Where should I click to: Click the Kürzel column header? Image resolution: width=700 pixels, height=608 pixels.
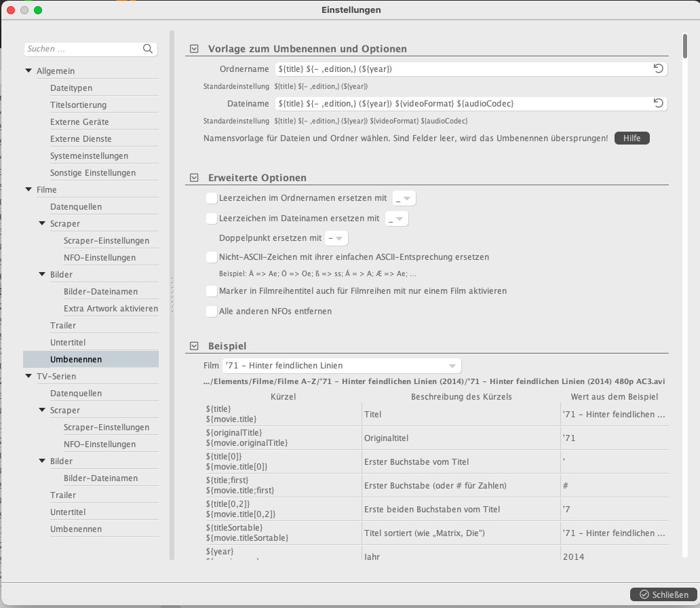click(283, 397)
